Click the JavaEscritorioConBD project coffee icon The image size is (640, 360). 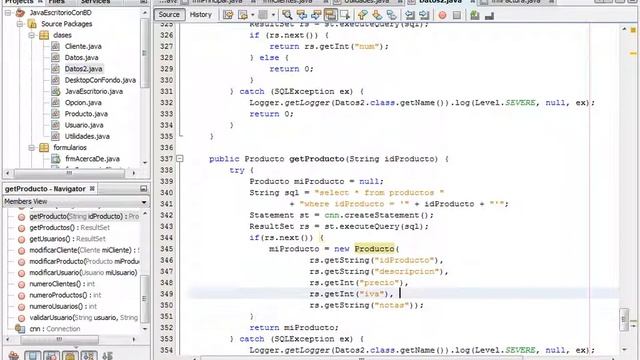coord(20,13)
